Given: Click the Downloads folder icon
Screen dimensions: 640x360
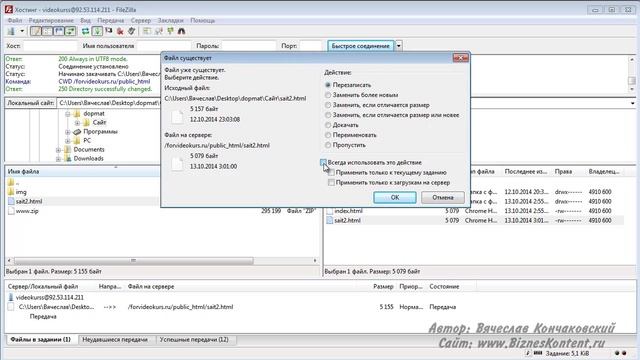Looking at the screenshot, I should coord(68,158).
